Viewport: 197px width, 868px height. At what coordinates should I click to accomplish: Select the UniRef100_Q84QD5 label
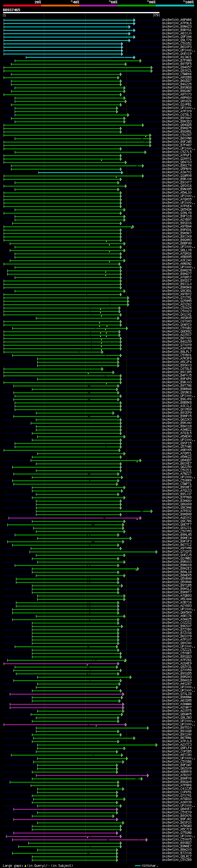(x=177, y=125)
